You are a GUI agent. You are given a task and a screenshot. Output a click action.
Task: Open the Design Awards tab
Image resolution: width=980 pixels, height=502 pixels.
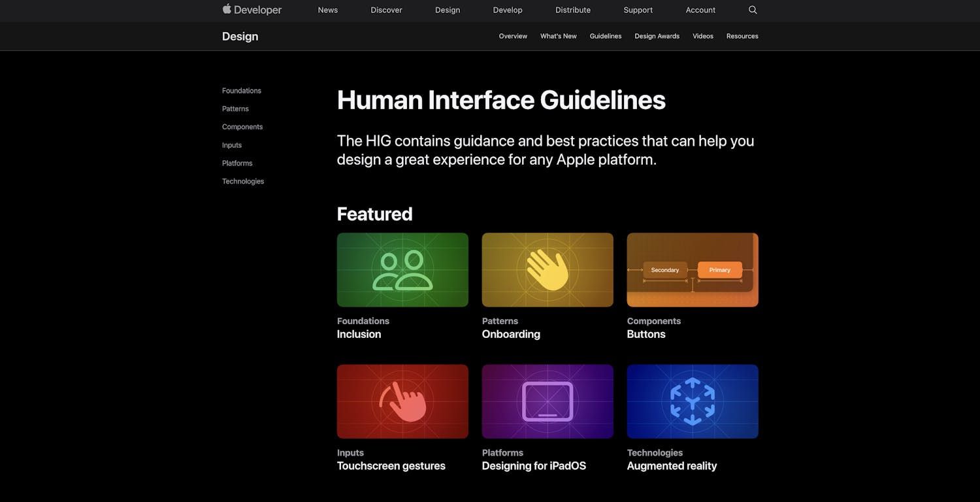click(x=657, y=36)
